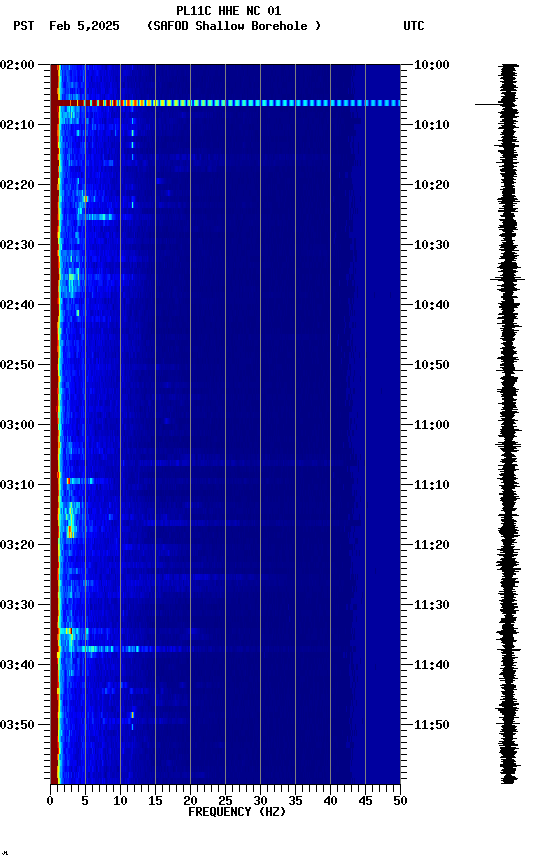Click the 11:20 UTC time label
Image resolution: width=552 pixels, height=864 pixels.
click(432, 545)
